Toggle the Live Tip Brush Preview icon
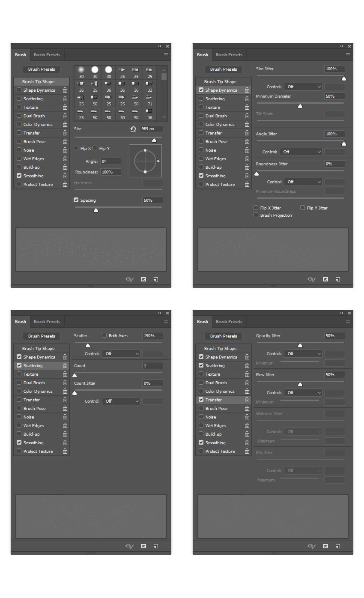 (129, 279)
